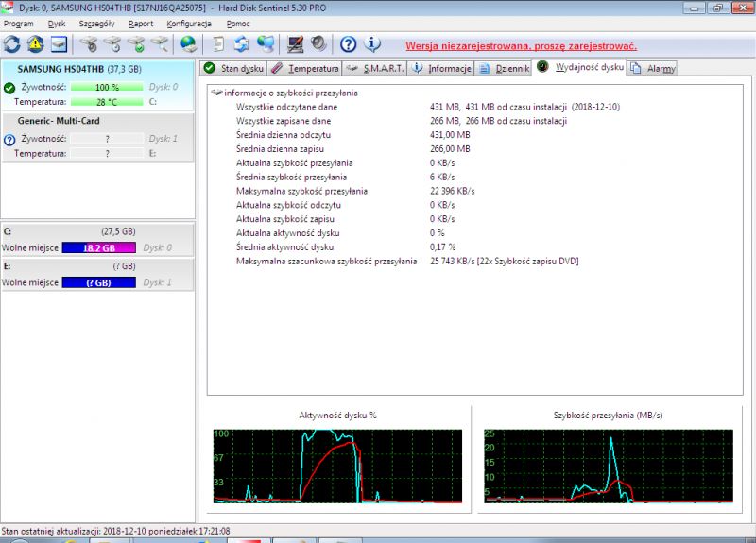Click the C: free space 18,2 GB bar
The image size is (756, 543).
click(x=99, y=247)
